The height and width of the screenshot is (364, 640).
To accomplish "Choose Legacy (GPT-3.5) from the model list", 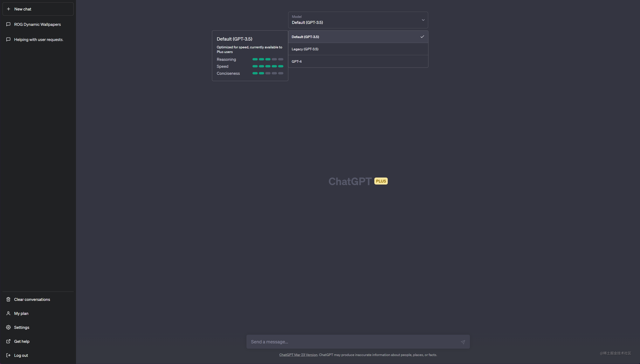I will (358, 49).
